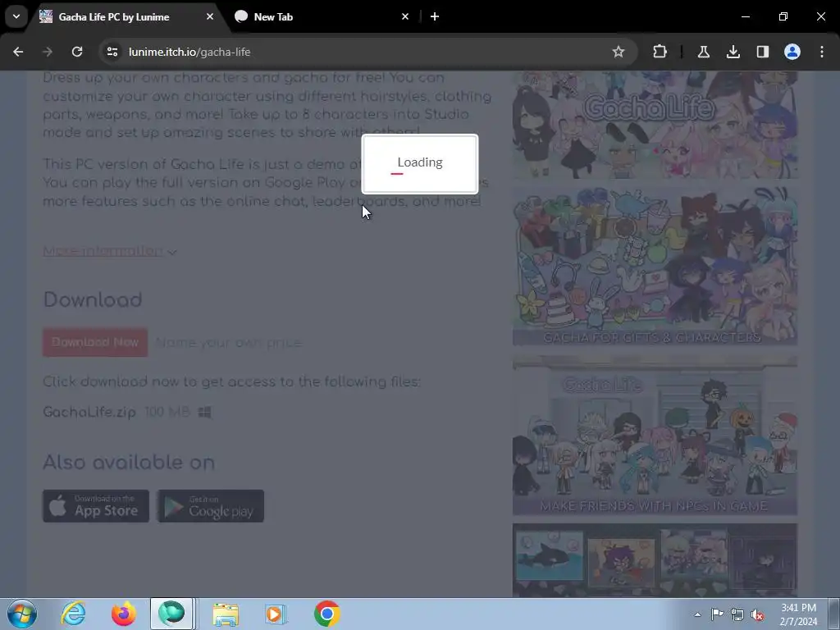Click the forward navigation arrow

coord(48,52)
